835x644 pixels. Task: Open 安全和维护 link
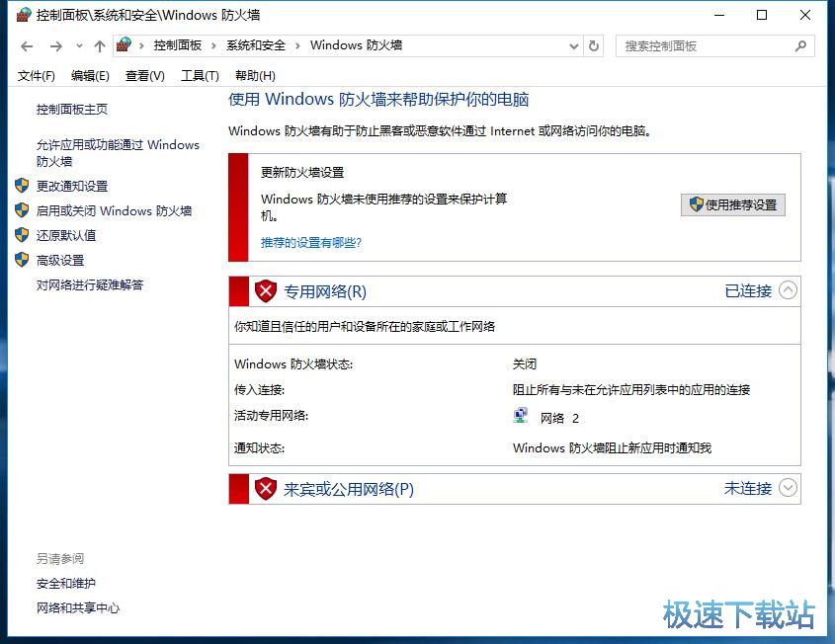[66, 584]
